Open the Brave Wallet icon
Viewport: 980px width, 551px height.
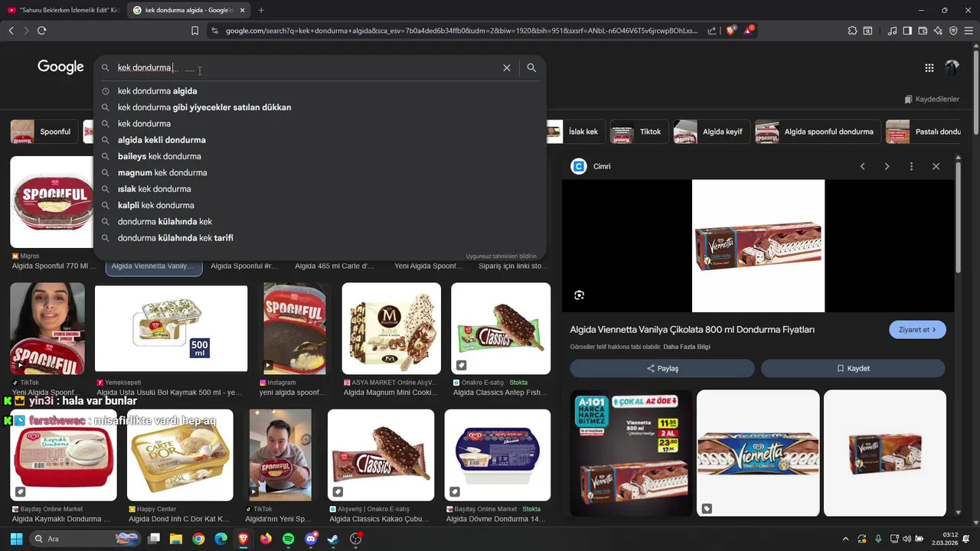coord(923,31)
